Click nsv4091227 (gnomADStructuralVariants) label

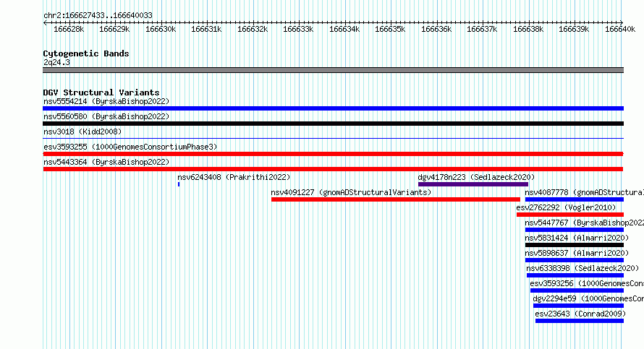tap(351, 192)
